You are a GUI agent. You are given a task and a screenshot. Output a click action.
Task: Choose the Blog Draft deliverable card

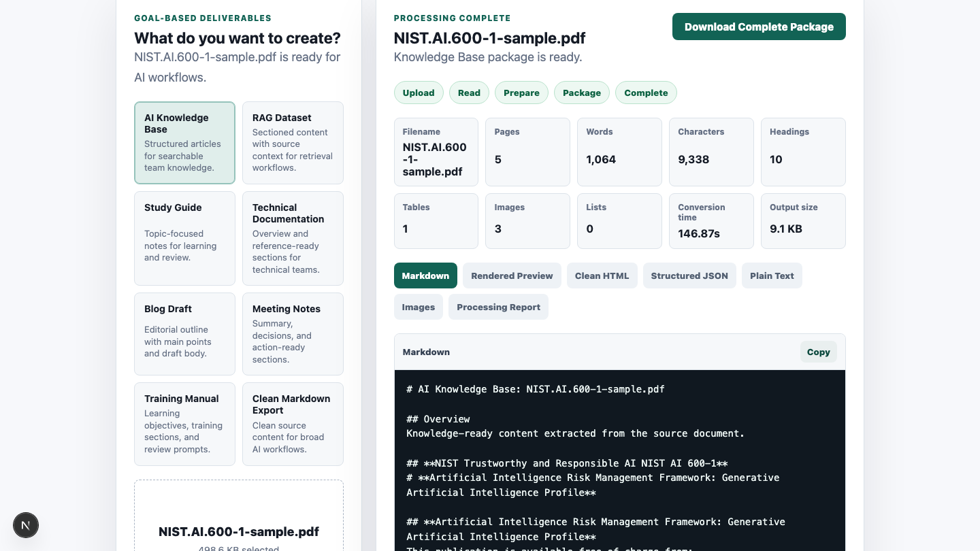point(184,334)
